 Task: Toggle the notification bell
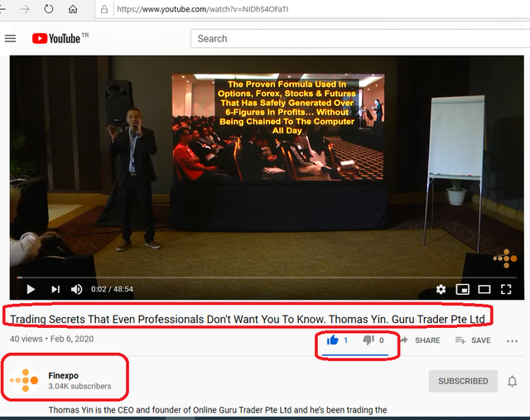512,381
